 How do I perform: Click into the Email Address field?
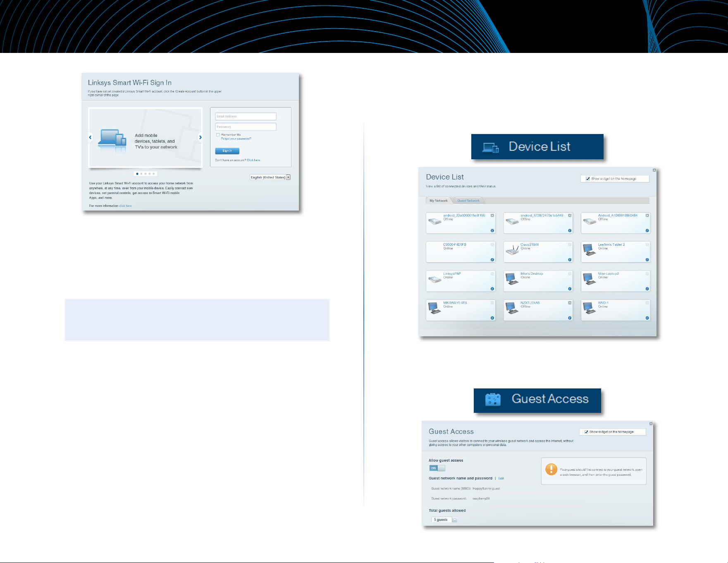pyautogui.click(x=246, y=116)
